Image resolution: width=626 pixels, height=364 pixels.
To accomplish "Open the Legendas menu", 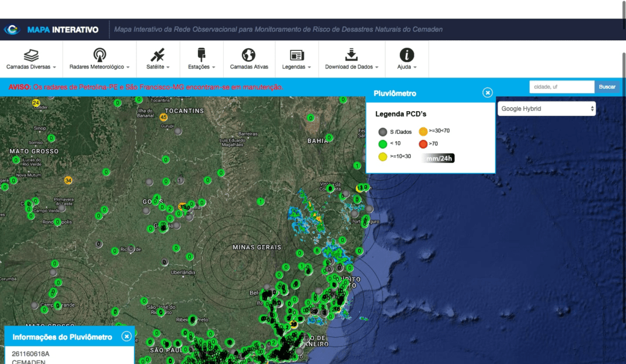I will (296, 59).
